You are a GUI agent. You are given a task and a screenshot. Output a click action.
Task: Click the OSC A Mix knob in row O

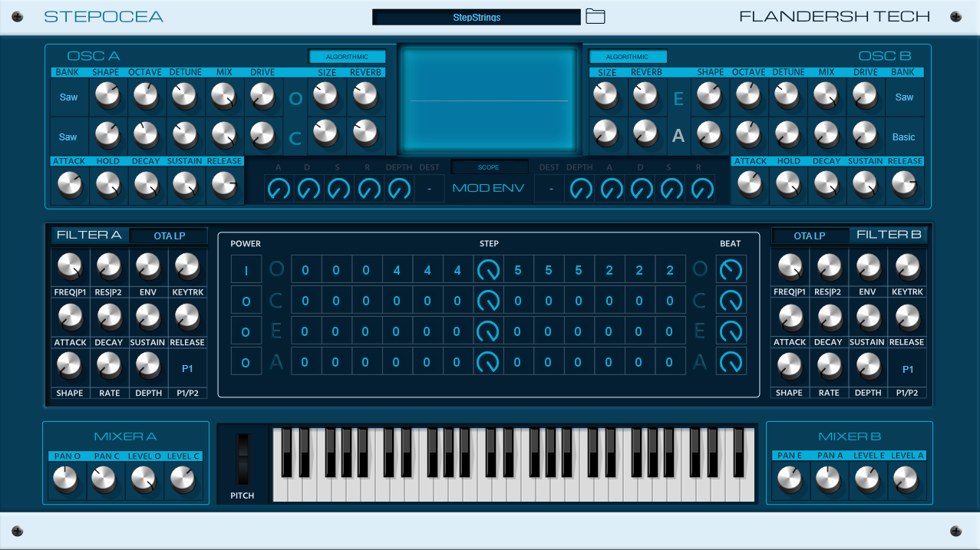[x=223, y=96]
